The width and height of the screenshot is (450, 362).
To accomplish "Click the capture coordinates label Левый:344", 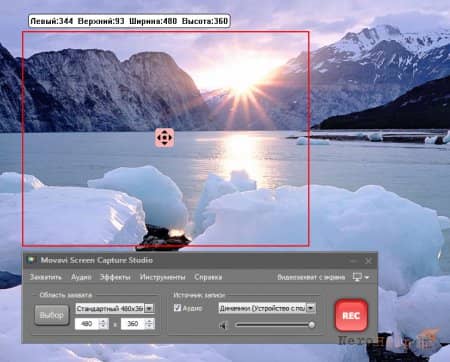I will click(52, 21).
